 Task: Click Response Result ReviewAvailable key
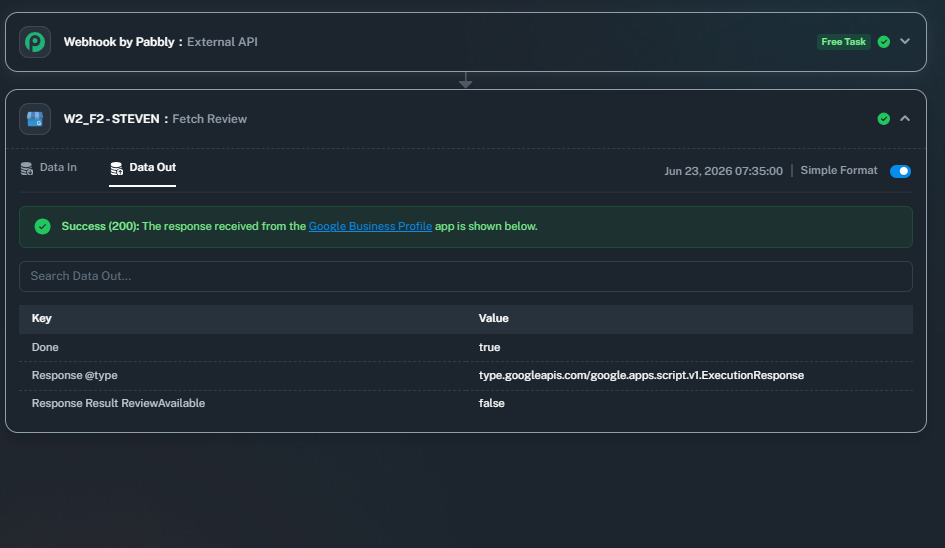(x=118, y=403)
